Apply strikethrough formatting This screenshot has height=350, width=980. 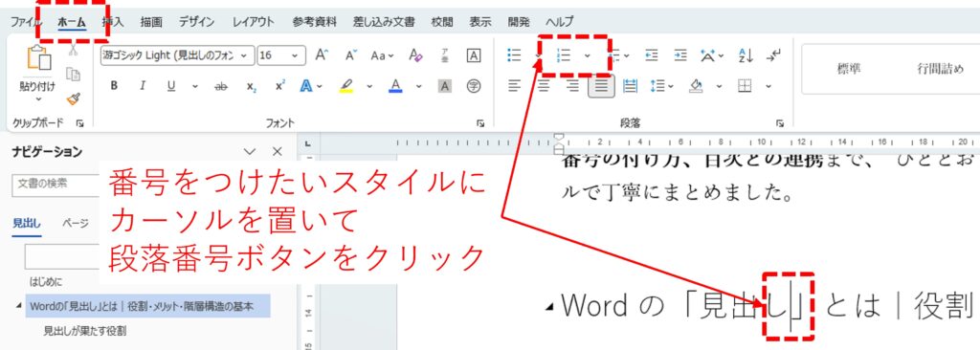click(221, 86)
